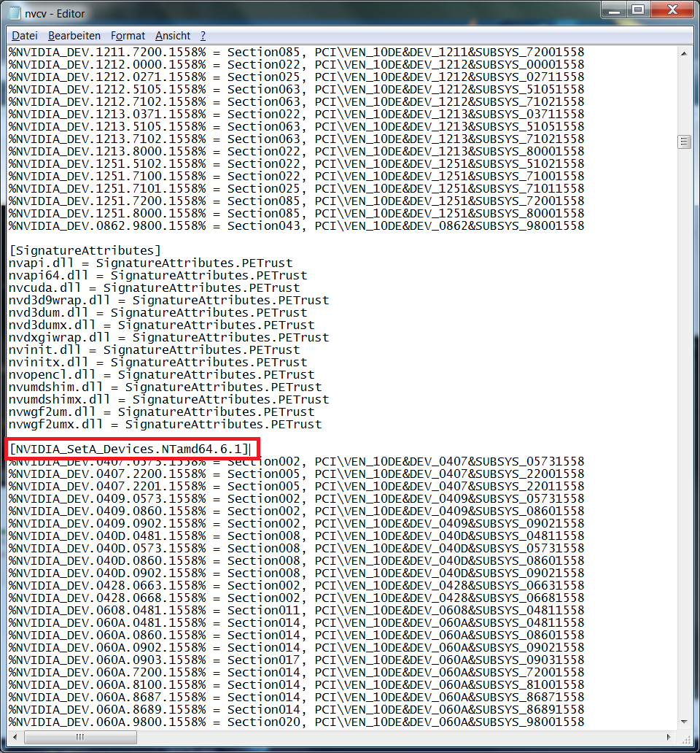700x753 pixels.
Task: Maximize the nvcv Editor window
Action: (x=639, y=10)
